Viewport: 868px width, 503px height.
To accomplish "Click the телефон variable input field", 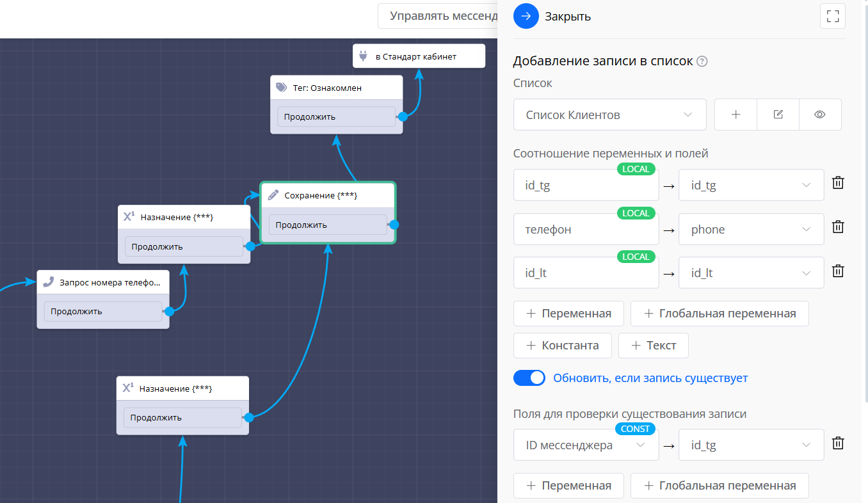I will point(586,230).
